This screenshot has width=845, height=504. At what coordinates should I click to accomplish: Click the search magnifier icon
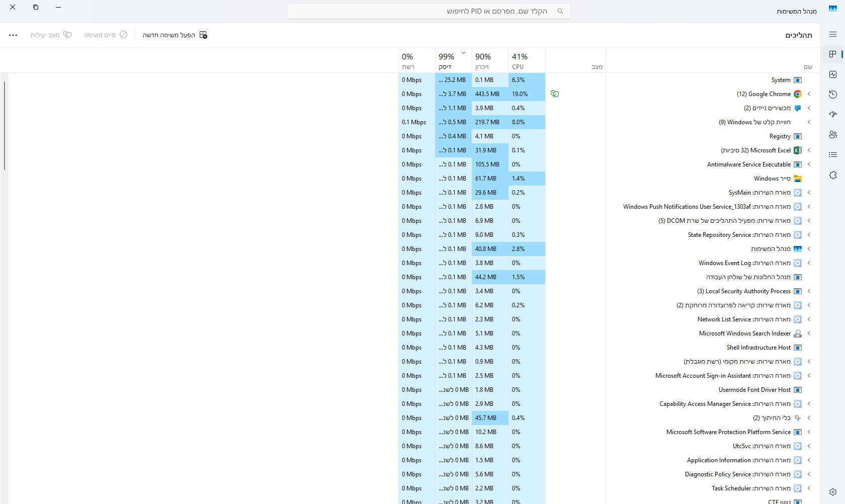pos(560,11)
